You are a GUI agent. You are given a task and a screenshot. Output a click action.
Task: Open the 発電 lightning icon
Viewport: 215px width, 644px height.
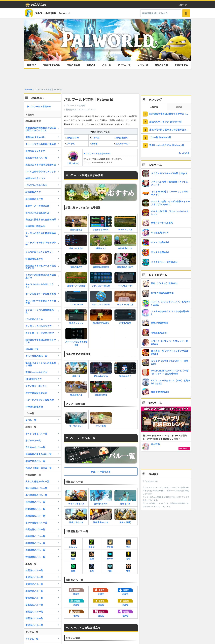128,554
